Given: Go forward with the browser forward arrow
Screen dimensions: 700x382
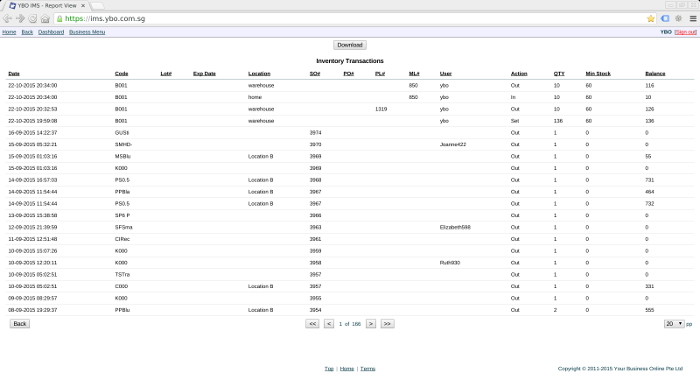Looking at the screenshot, I should tap(20, 19).
